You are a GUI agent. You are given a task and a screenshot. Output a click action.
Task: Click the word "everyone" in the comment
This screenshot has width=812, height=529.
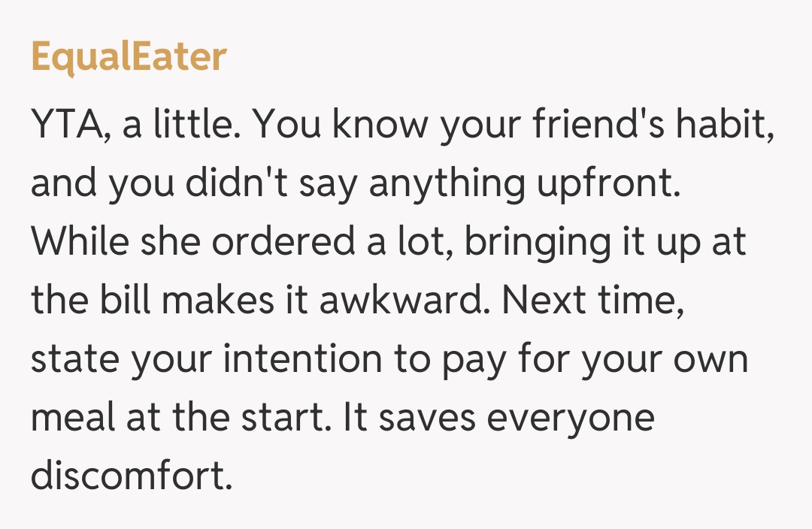click(571, 419)
